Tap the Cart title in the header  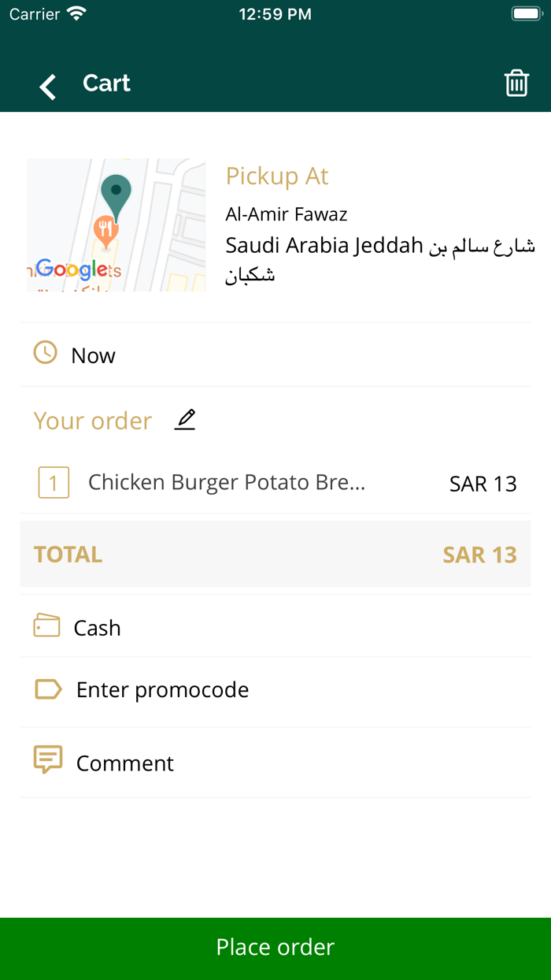(x=106, y=84)
